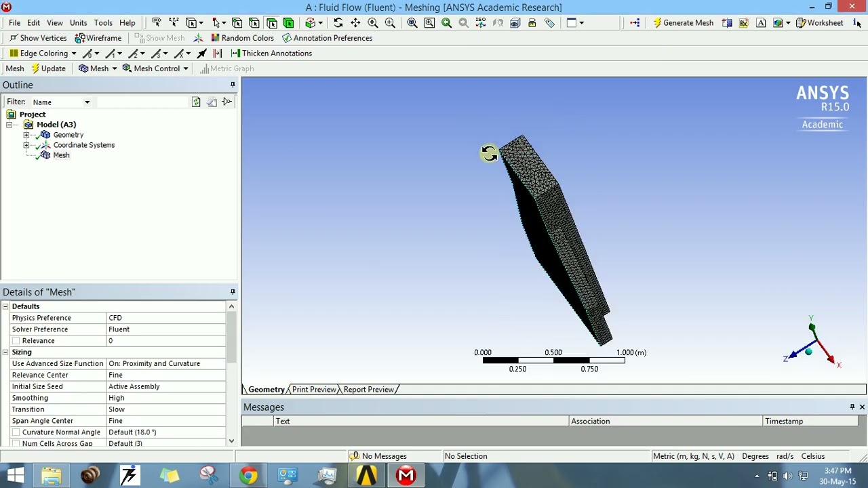Select the Edge selection filter icon
The width and height of the screenshot is (868, 488).
coord(254,22)
